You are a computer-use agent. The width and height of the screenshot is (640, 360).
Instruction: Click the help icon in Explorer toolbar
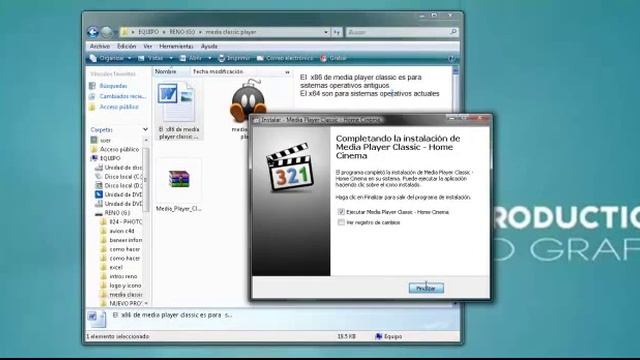point(451,59)
